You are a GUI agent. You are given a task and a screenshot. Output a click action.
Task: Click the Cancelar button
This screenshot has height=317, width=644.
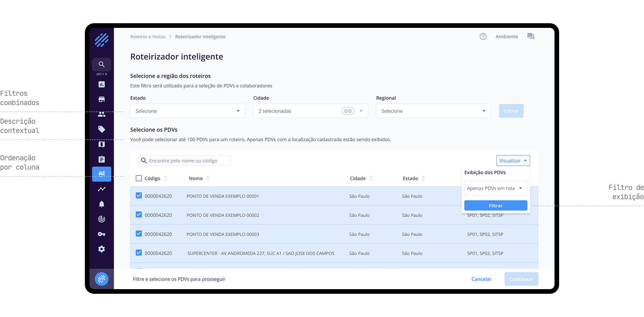tap(481, 279)
